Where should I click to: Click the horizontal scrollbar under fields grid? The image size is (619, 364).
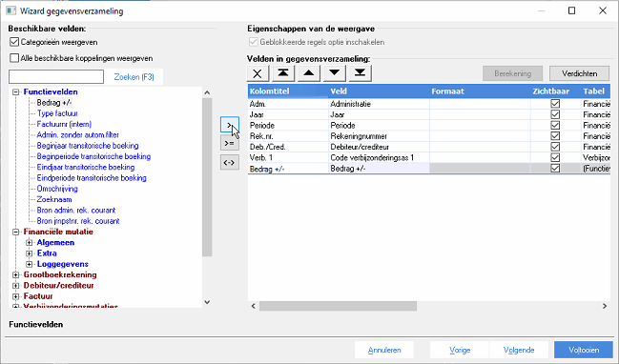(x=338, y=306)
